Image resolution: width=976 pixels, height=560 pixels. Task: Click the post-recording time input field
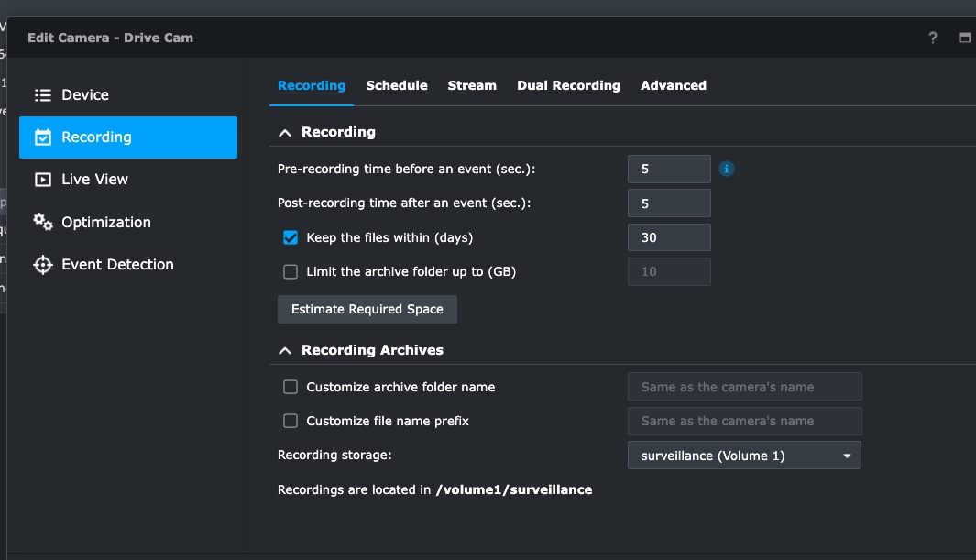point(669,203)
